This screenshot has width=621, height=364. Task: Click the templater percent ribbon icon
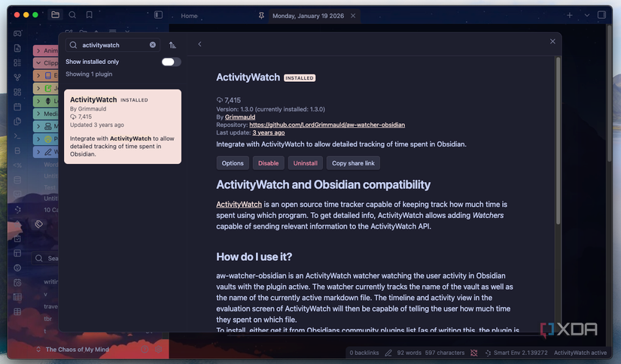(x=17, y=165)
